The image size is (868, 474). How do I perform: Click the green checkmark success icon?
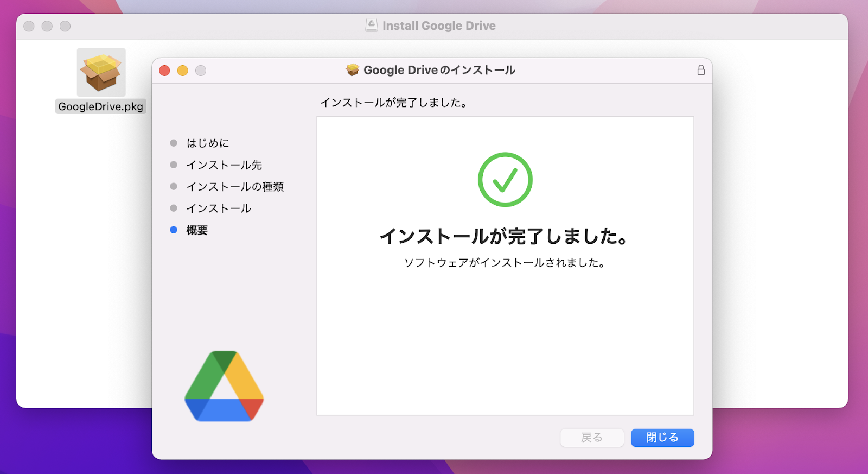pyautogui.click(x=505, y=180)
